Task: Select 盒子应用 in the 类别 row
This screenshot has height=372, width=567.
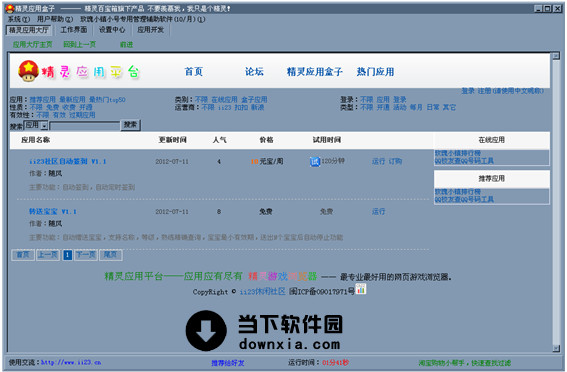Action: pos(254,99)
